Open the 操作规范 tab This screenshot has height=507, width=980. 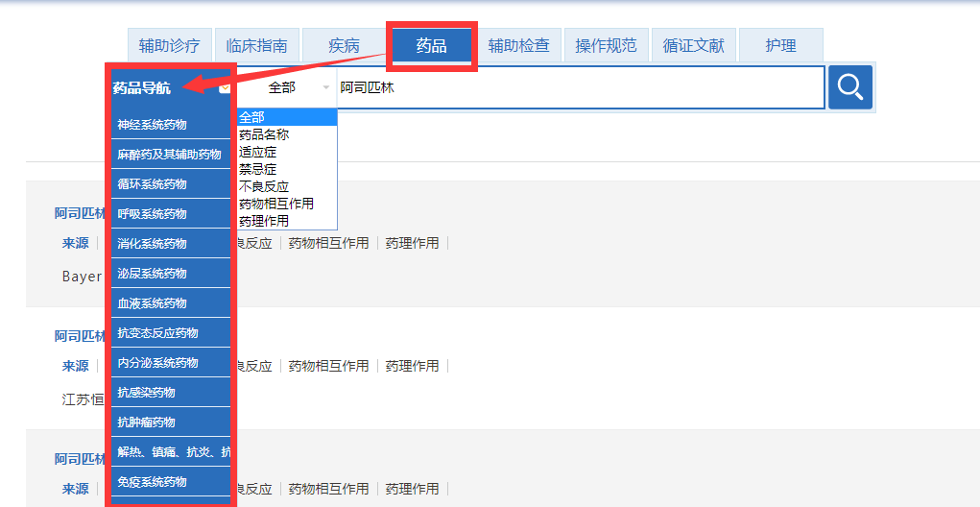click(607, 46)
